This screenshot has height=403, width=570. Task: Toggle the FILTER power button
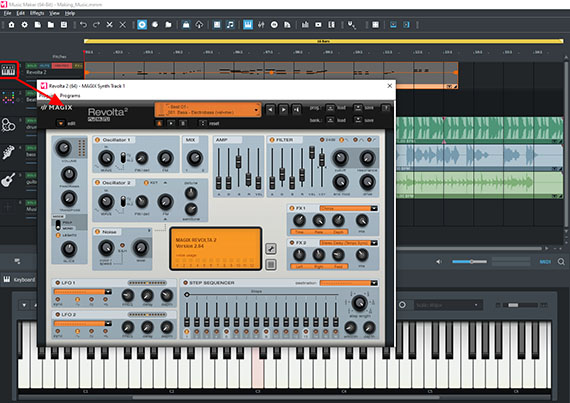272,140
